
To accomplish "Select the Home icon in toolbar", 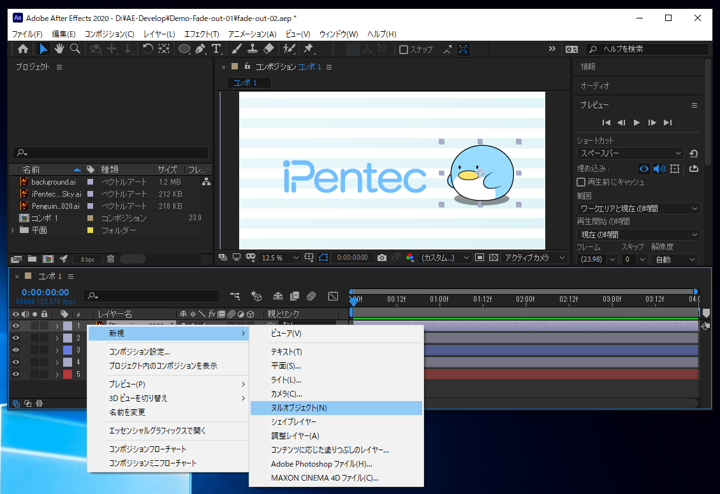I will (x=22, y=49).
